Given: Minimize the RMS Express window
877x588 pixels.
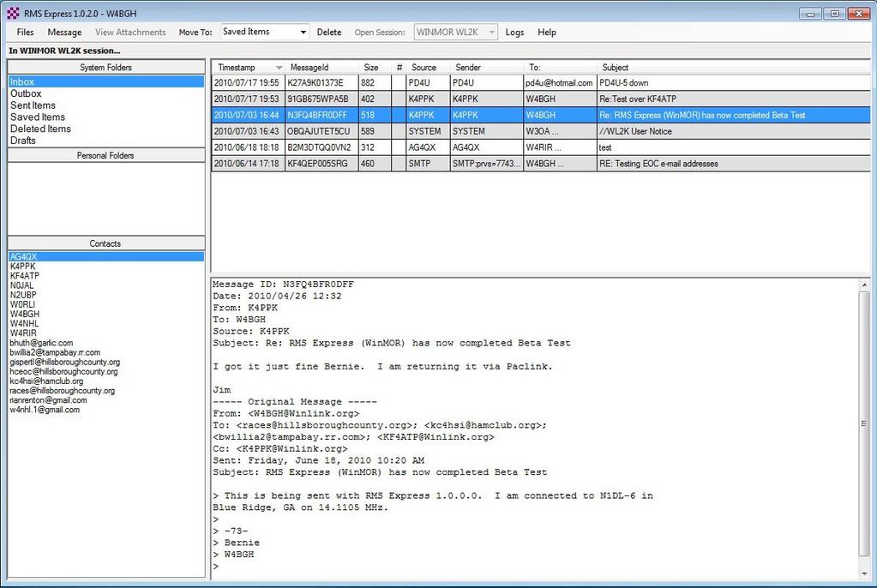Looking at the screenshot, I should (810, 13).
